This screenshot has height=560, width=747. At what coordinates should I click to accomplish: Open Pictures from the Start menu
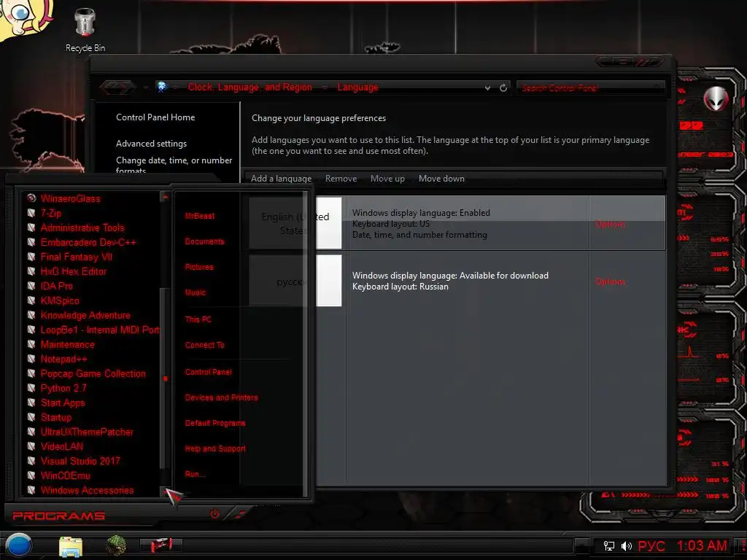199,267
